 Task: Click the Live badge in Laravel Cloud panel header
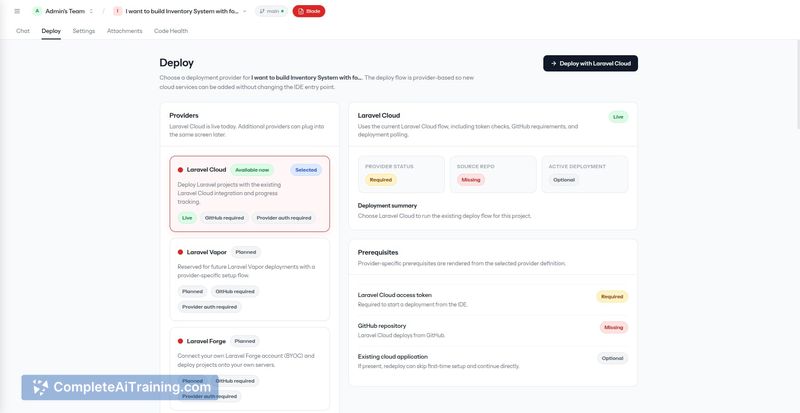618,117
